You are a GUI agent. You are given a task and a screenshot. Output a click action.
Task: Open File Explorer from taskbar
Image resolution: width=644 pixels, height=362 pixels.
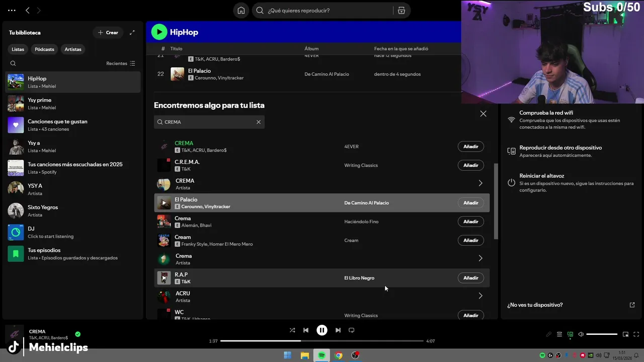tap(305, 355)
